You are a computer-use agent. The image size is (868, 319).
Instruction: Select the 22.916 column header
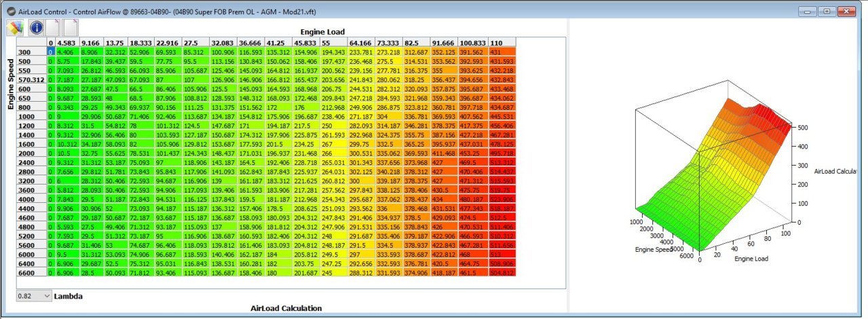(168, 41)
